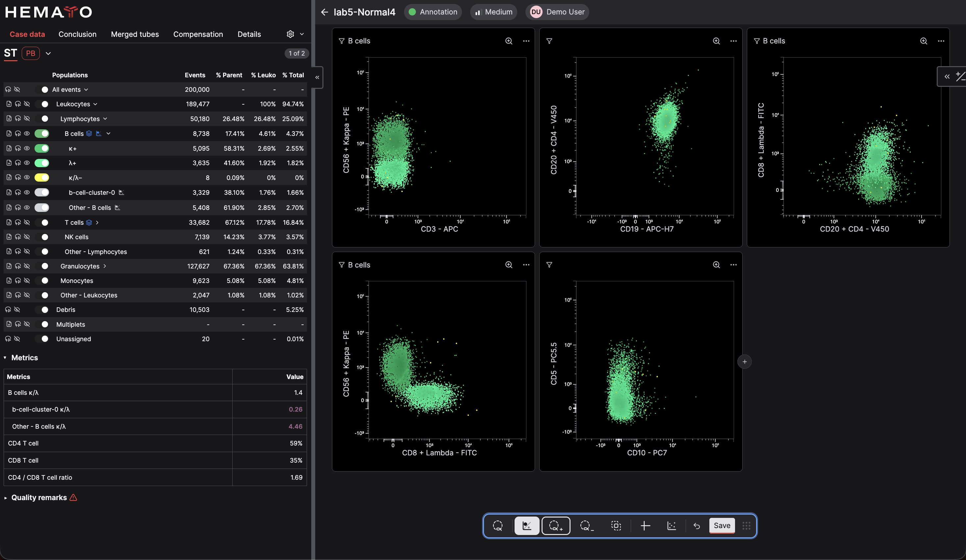Click the blue layers icon beside B cells
The width and height of the screenshot is (966, 560).
click(89, 133)
